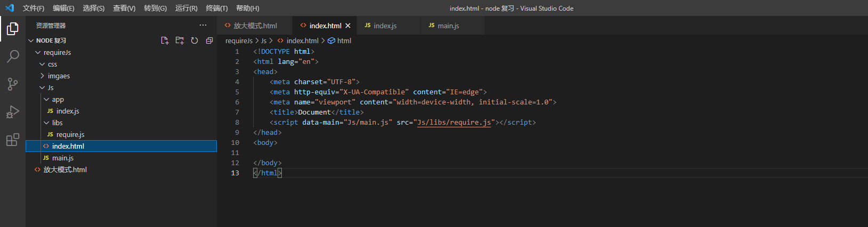Click line number 13 in gutter

(x=235, y=173)
